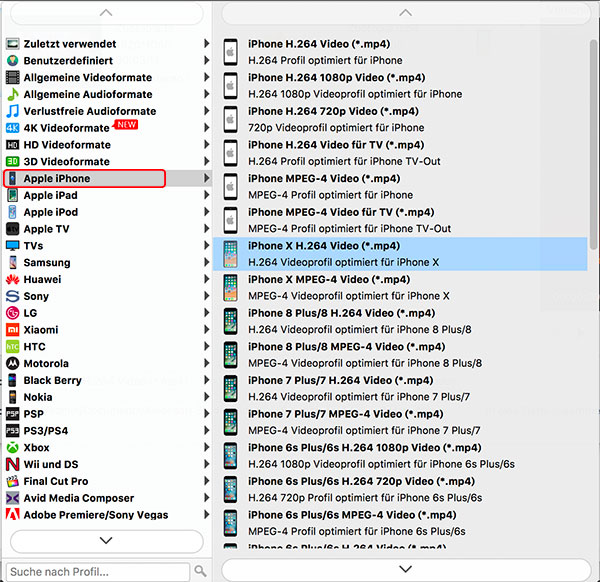This screenshot has height=582, width=600.
Task: Select iPhone 8 Plus/8 MPEG-4 Video profile
Action: click(x=400, y=355)
